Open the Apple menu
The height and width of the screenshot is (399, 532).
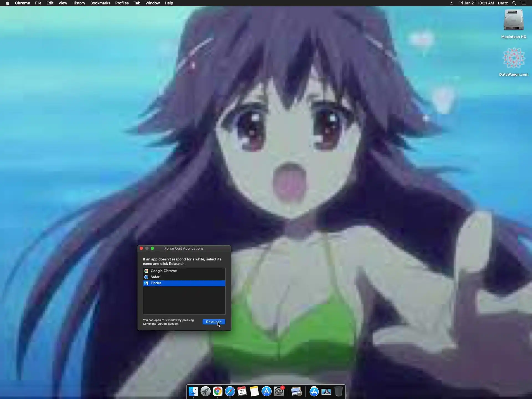(7, 3)
